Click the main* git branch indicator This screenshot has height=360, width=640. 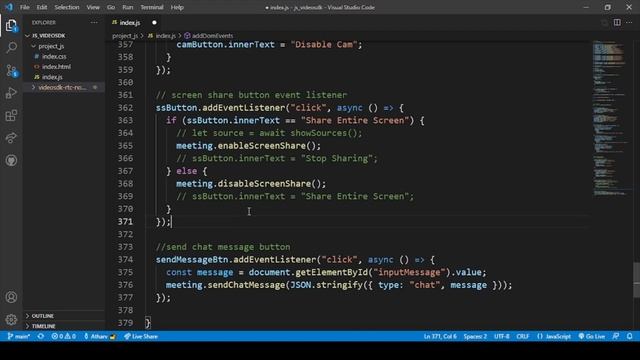[x=19, y=336]
